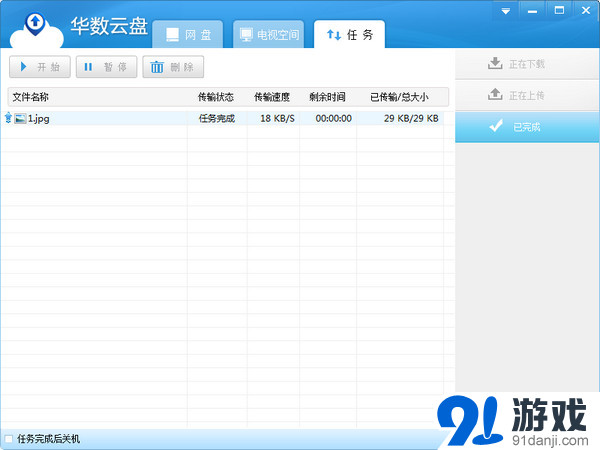
Task: Sort by 传输状态 column header
Action: (216, 97)
